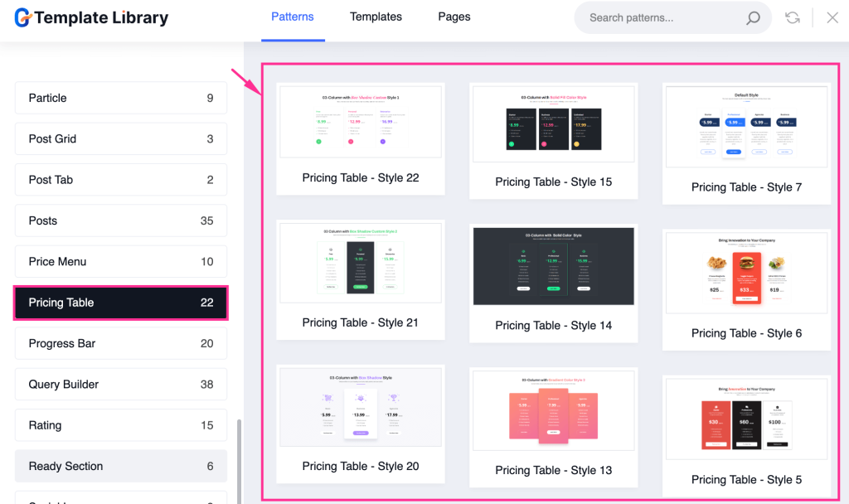The height and width of the screenshot is (504, 849).
Task: Open Pricing Table Style 21 thumbnail
Action: 361,263
